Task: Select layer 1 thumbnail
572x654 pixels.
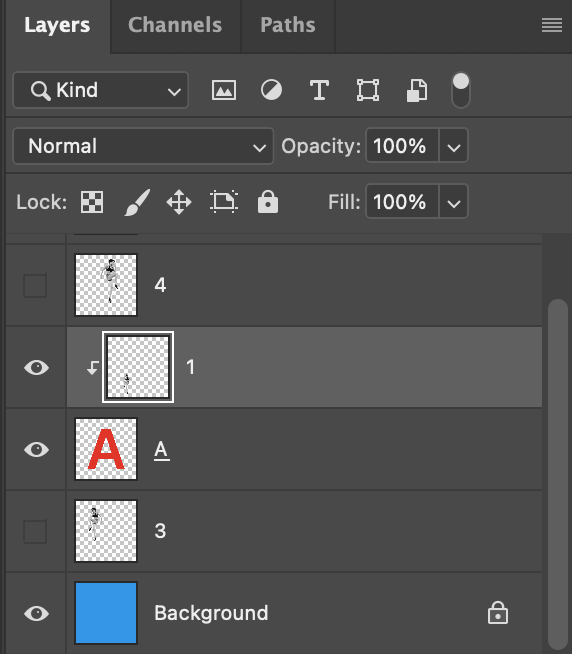Action: [x=138, y=367]
